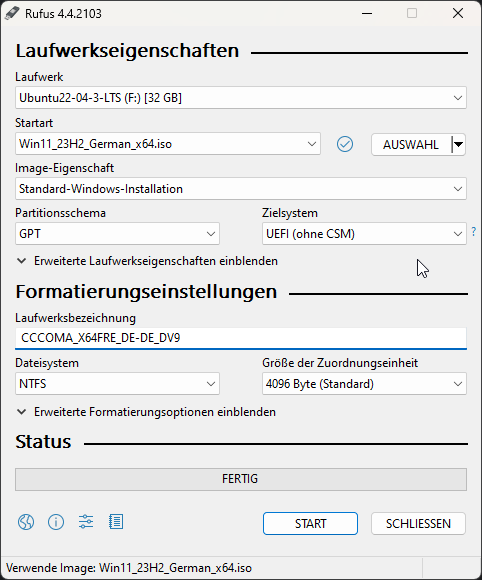Click the Laufwerksbezeichnung text field
The width and height of the screenshot is (482, 580).
pyautogui.click(x=241, y=338)
